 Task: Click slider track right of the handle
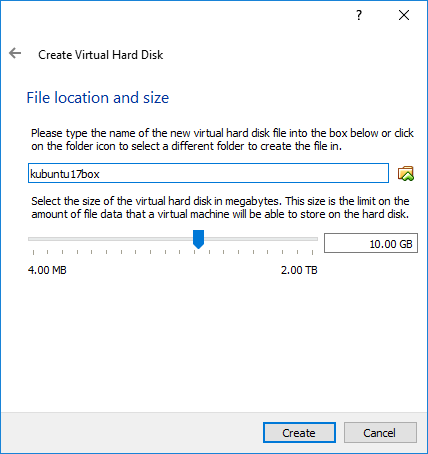point(261,239)
